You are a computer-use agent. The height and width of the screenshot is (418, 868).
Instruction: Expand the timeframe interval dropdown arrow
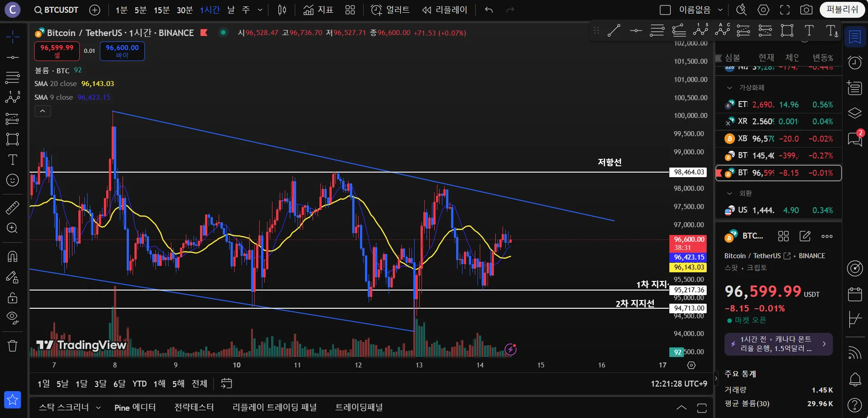pos(260,10)
